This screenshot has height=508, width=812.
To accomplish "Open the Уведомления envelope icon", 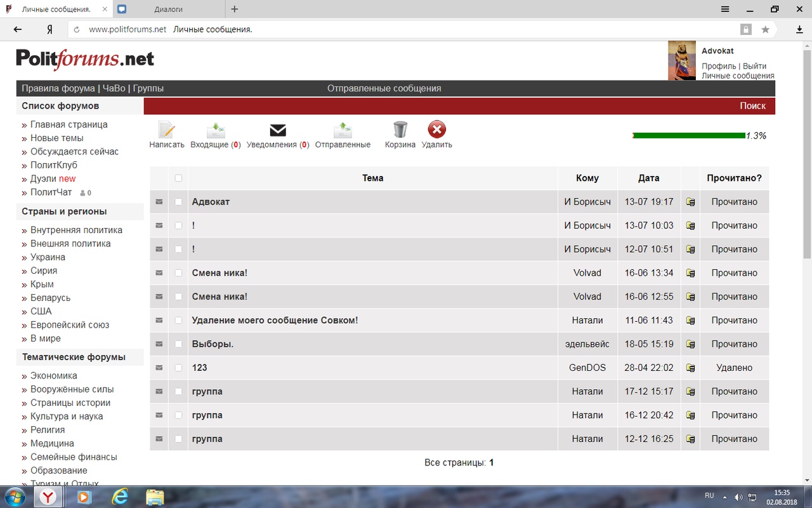I will point(278,130).
